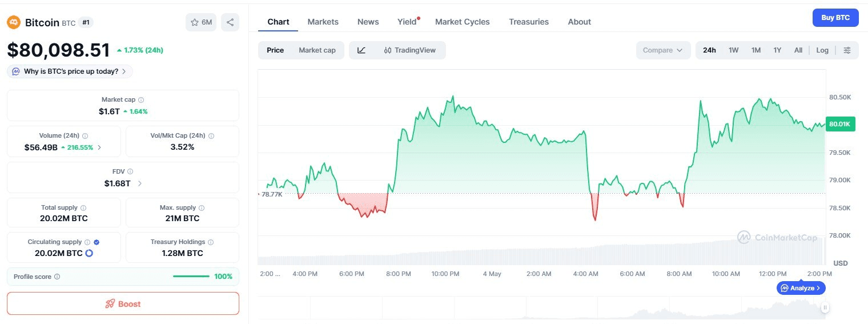Click the pause handle on range navigator
Image resolution: width=868 pixels, height=324 pixels.
(x=825, y=308)
